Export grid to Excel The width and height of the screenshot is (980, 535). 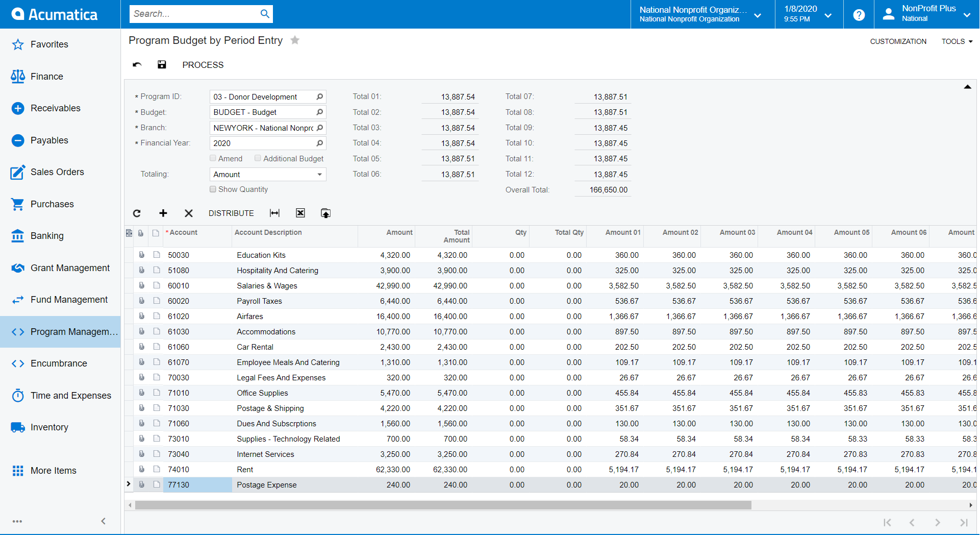click(300, 213)
